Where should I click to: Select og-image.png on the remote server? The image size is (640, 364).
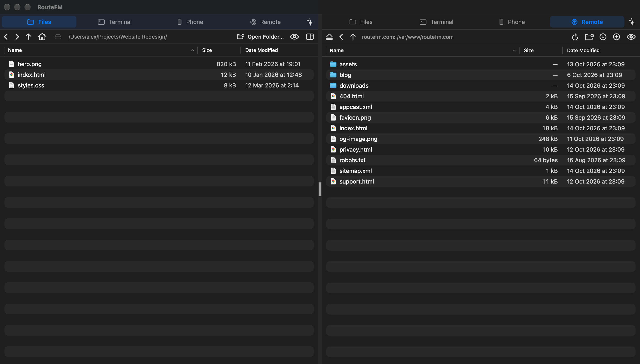481,139
